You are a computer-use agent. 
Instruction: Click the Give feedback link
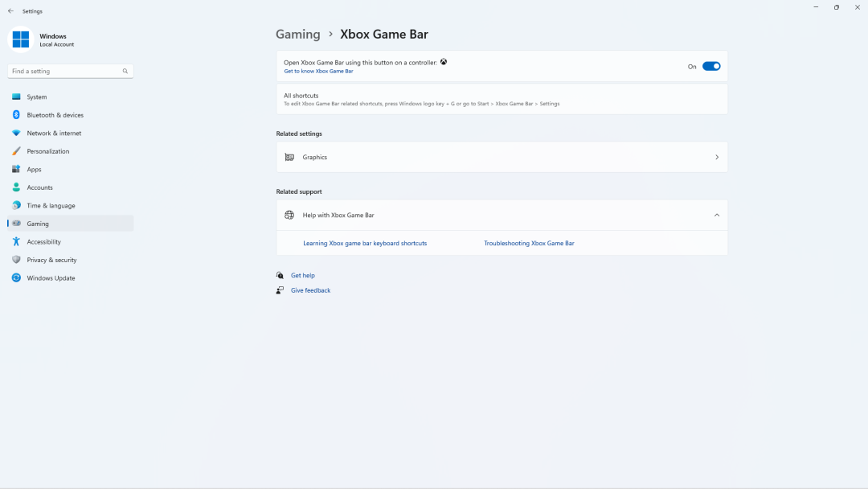(x=310, y=290)
